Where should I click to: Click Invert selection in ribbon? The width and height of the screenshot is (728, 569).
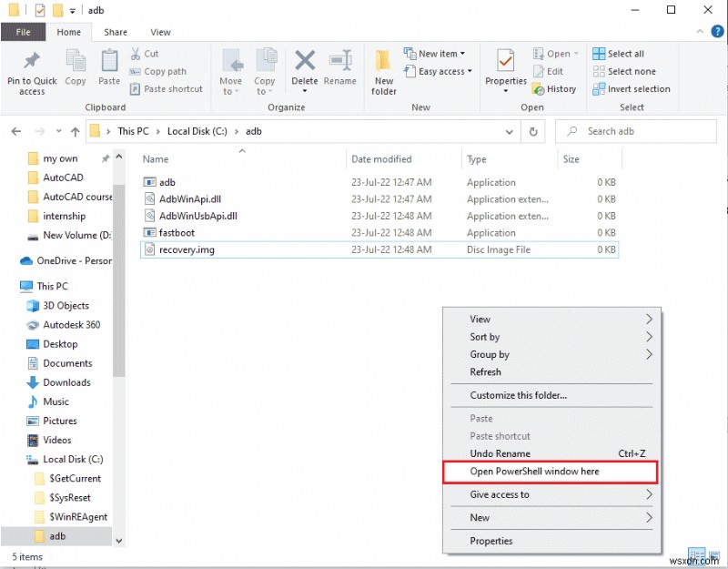[x=632, y=88]
